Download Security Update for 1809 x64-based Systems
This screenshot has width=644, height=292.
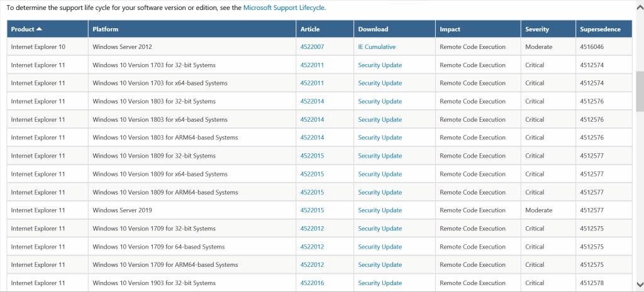click(x=380, y=174)
